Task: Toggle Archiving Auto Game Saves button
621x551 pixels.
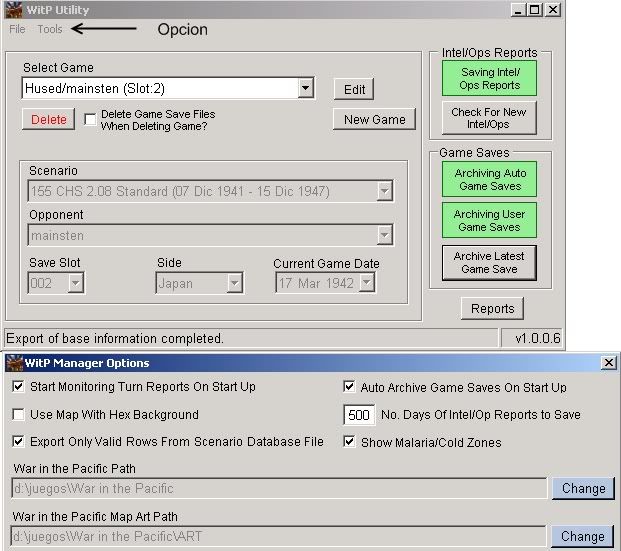Action: click(490, 179)
